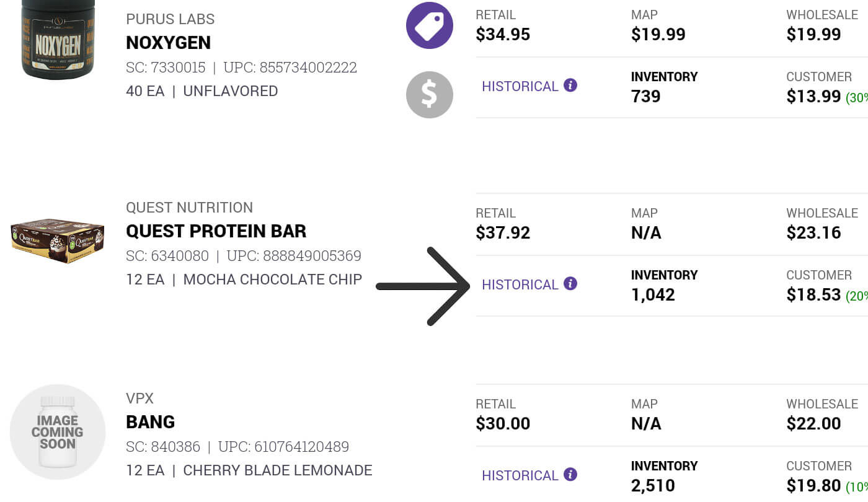Viewport: 868px width, 502px height.
Task: Click the VPX brand name
Action: click(139, 399)
